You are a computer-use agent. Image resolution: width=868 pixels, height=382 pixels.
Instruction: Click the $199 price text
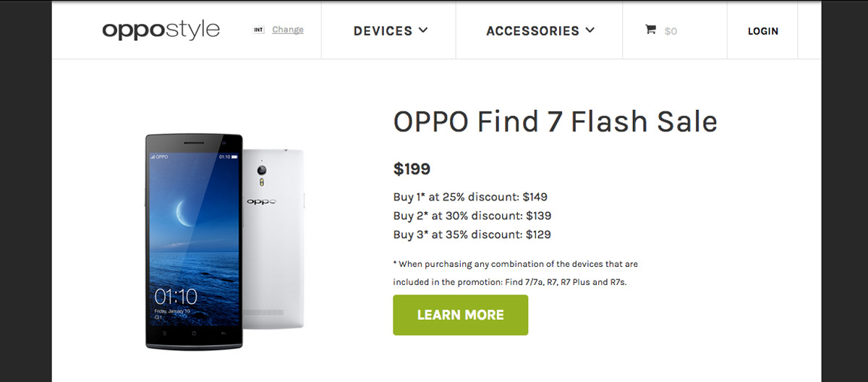click(x=412, y=169)
